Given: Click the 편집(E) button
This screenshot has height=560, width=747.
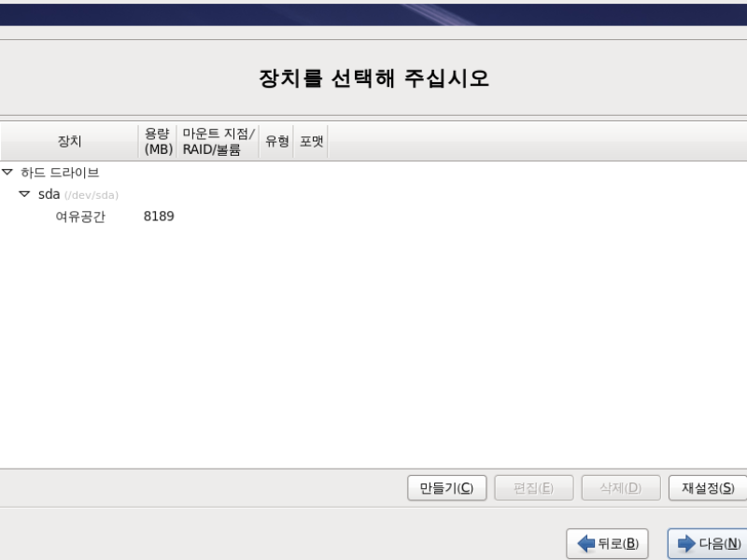Looking at the screenshot, I should tap(533, 488).
